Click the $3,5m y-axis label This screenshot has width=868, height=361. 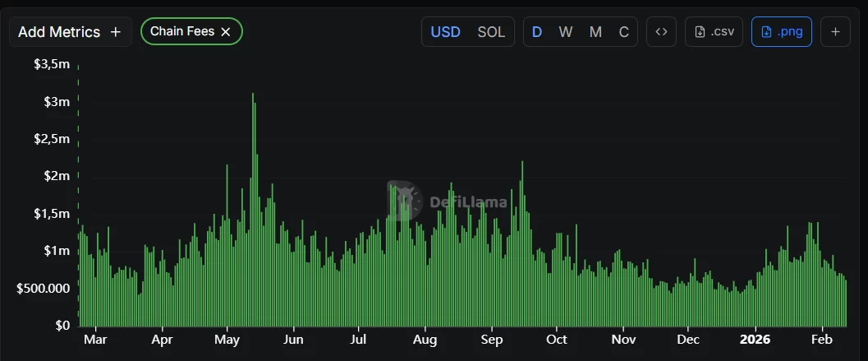pos(52,64)
